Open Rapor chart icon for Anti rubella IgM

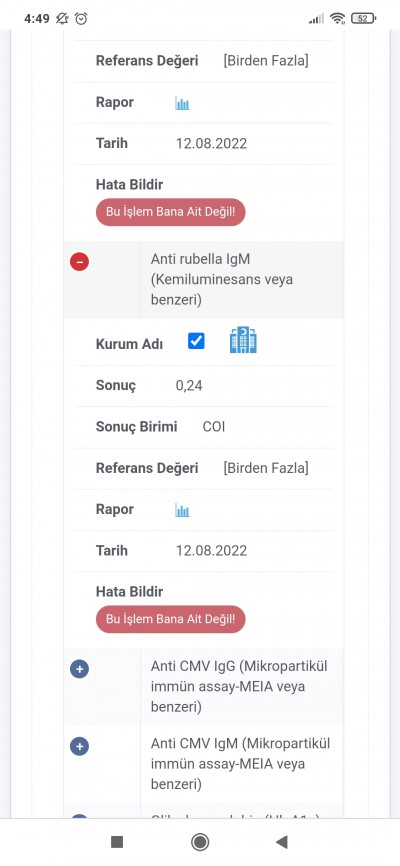[182, 510]
